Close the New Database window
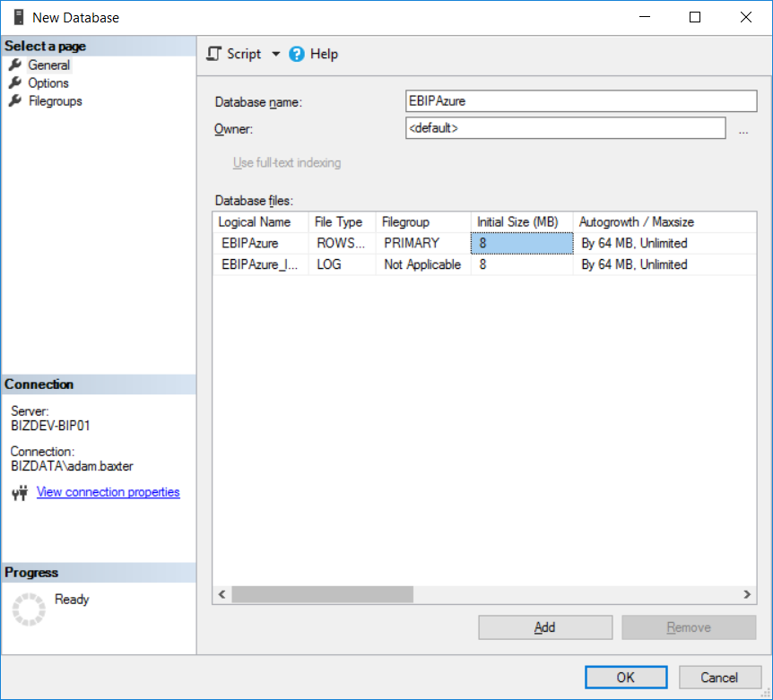773x700 pixels. coord(746,17)
